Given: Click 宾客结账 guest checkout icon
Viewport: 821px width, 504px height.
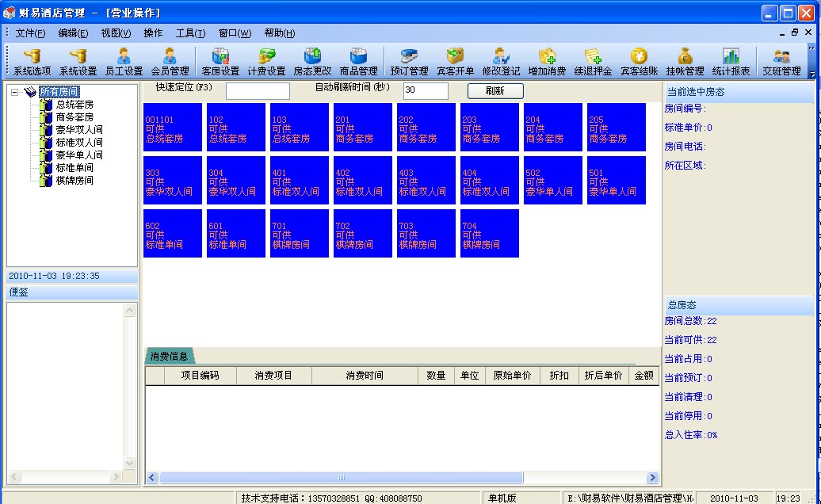Looking at the screenshot, I should [x=640, y=62].
